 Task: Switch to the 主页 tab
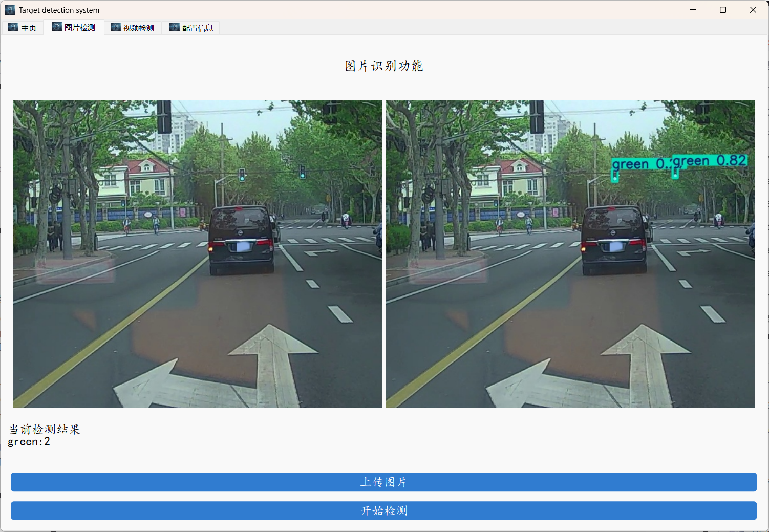pos(23,28)
